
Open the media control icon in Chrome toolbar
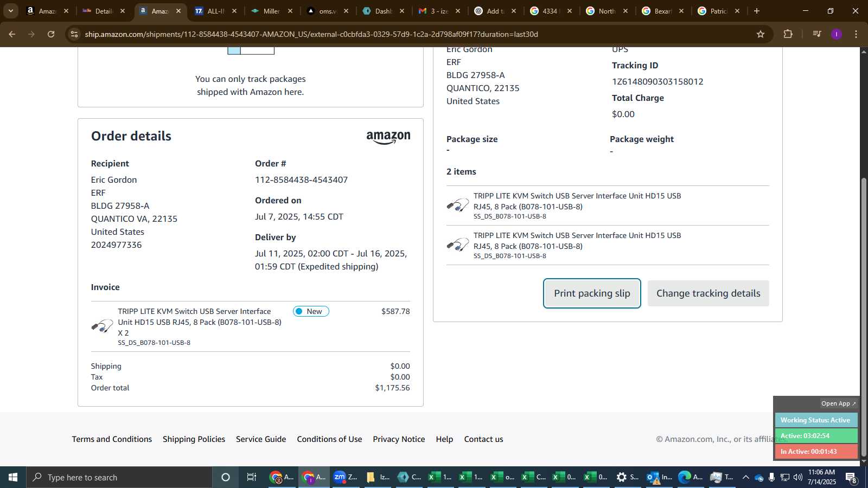point(816,34)
